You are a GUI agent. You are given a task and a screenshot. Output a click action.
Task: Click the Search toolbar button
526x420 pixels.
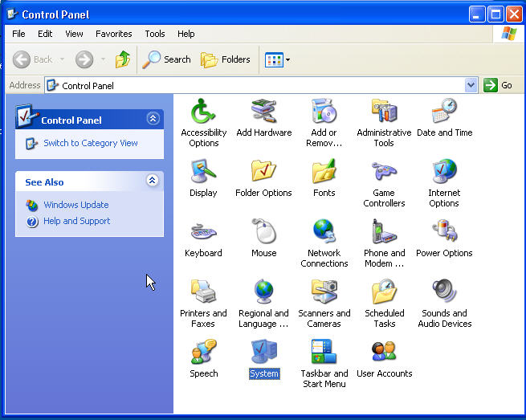166,59
